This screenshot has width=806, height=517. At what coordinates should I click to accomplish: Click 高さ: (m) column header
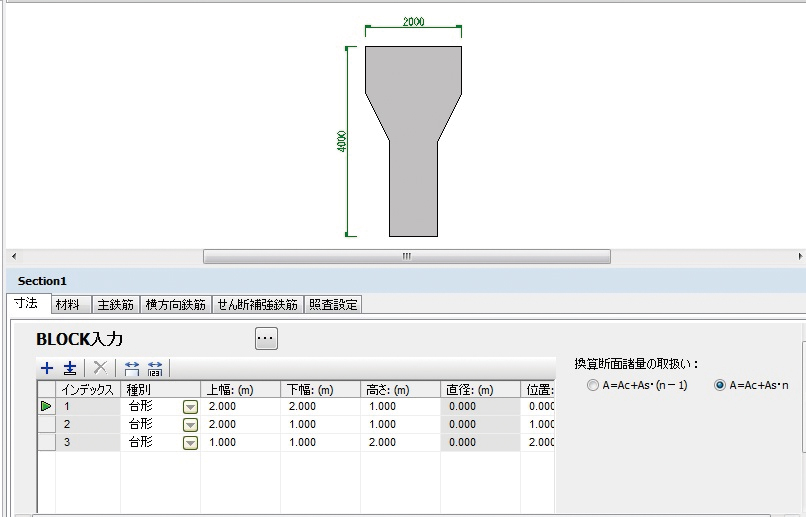400,390
